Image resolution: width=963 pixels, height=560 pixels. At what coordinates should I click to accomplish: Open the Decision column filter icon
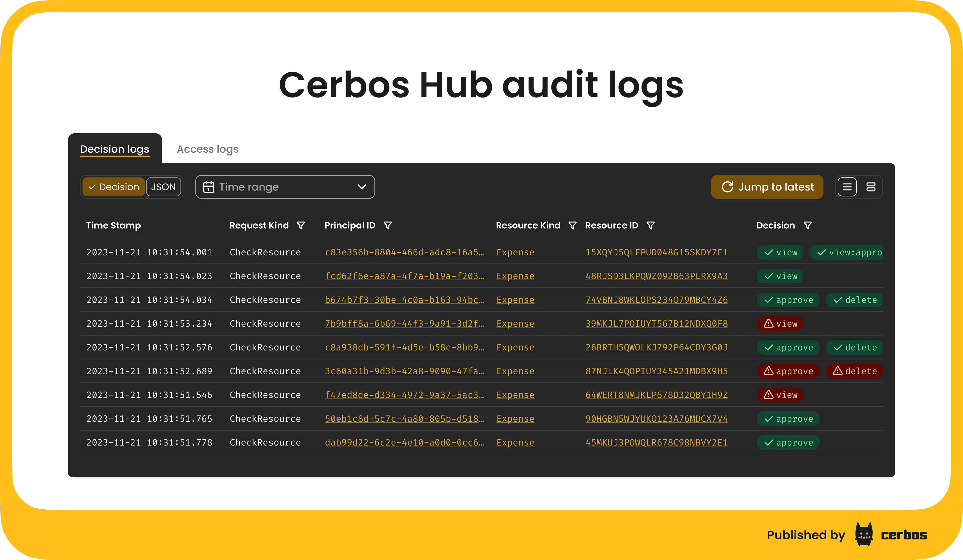point(808,225)
